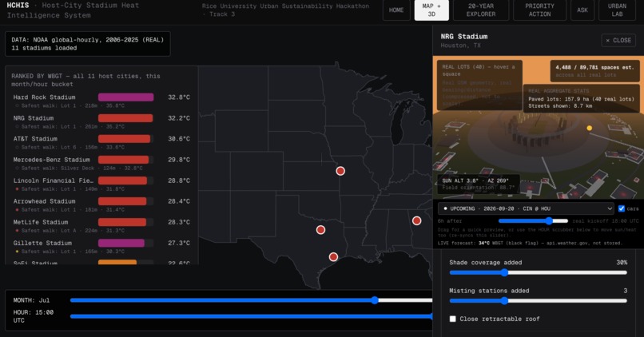The image size is (644, 337).
Task: Click the Dallas map marker
Action: tap(320, 230)
